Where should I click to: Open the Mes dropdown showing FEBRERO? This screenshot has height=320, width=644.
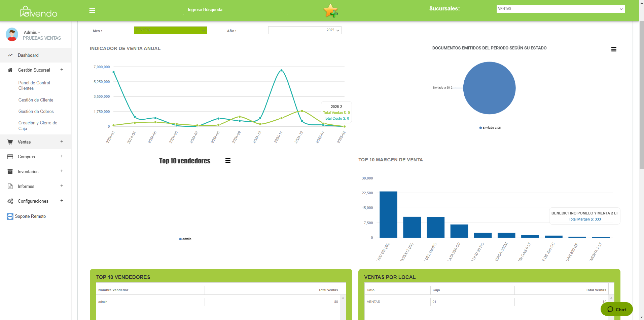(x=170, y=30)
